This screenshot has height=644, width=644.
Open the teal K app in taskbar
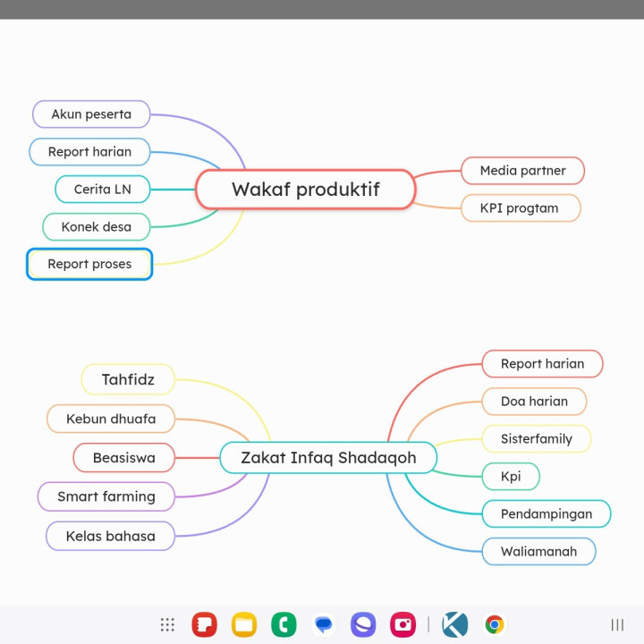[x=455, y=624]
